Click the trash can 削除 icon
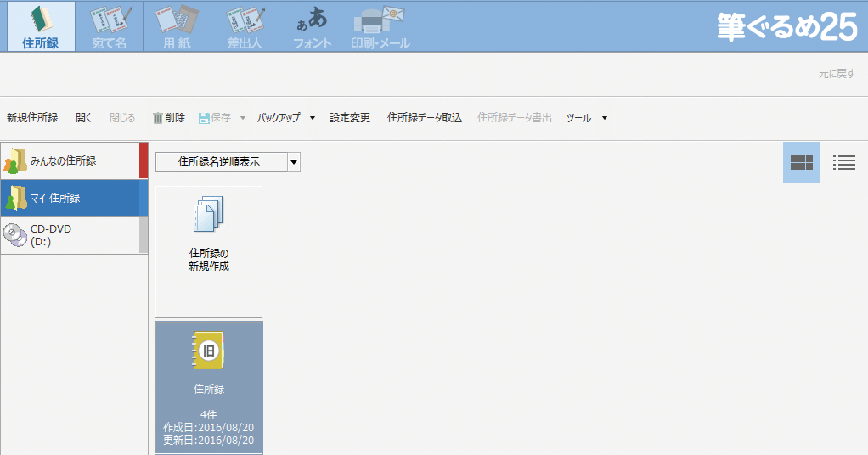This screenshot has height=455, width=868. [158, 118]
